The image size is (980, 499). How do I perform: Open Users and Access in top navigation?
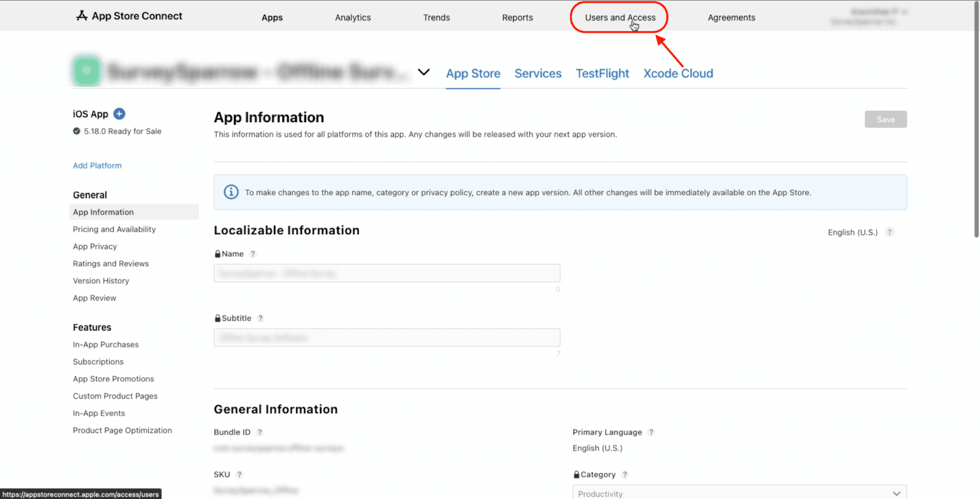coord(620,18)
